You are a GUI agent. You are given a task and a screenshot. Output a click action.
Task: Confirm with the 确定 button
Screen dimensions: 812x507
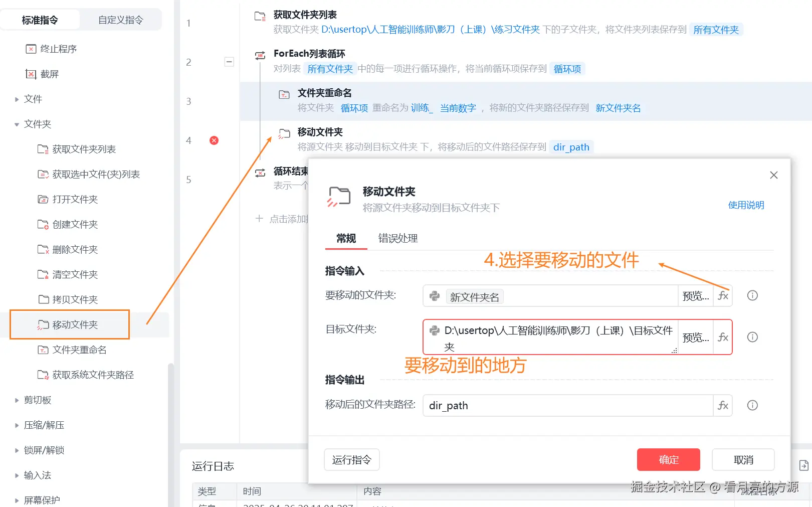[x=669, y=460]
